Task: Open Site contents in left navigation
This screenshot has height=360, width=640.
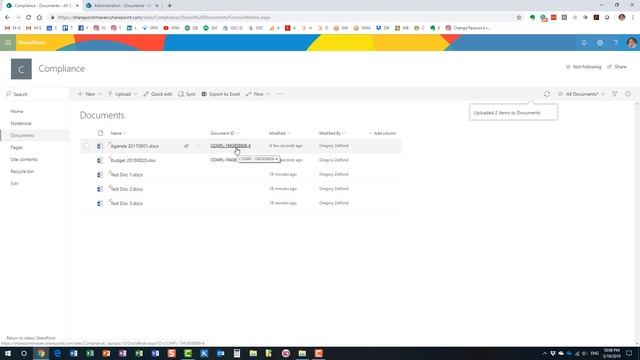Action: [24, 159]
